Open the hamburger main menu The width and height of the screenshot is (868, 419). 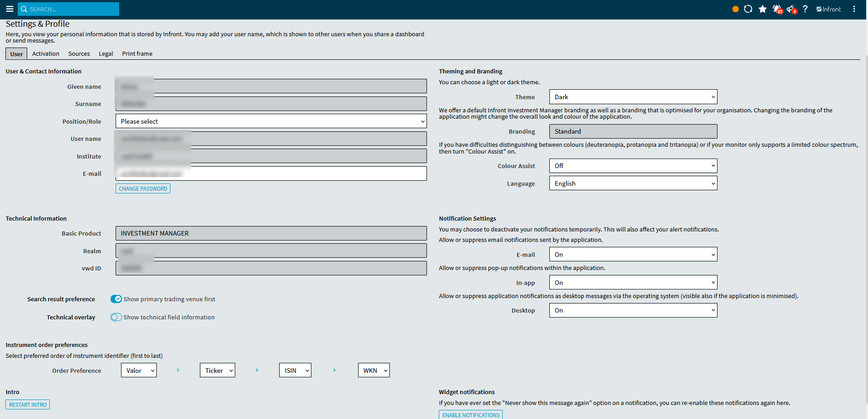[x=10, y=9]
